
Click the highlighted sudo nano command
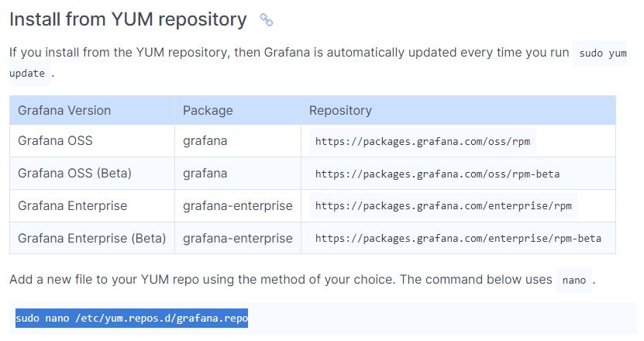coord(132,318)
